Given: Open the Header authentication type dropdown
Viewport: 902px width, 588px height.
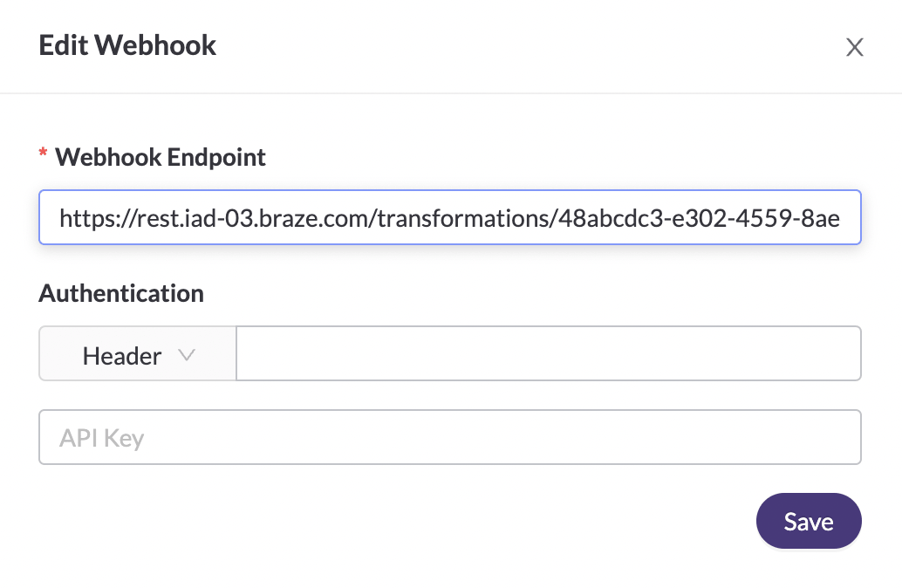Looking at the screenshot, I should (x=137, y=355).
